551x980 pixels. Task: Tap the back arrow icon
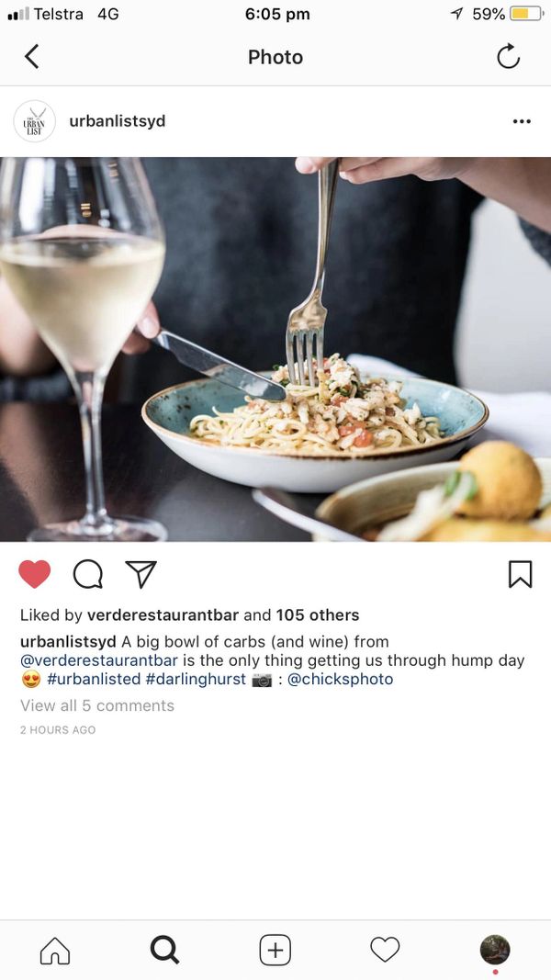(31, 57)
